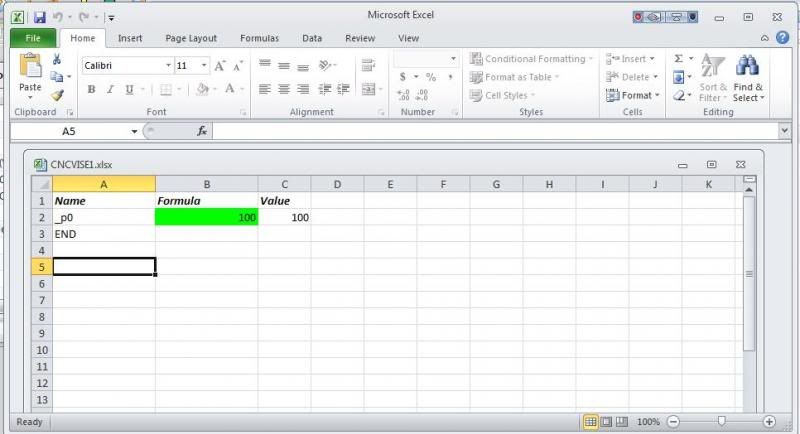Click the zoom slider handle
800x434 pixels.
coord(721,422)
